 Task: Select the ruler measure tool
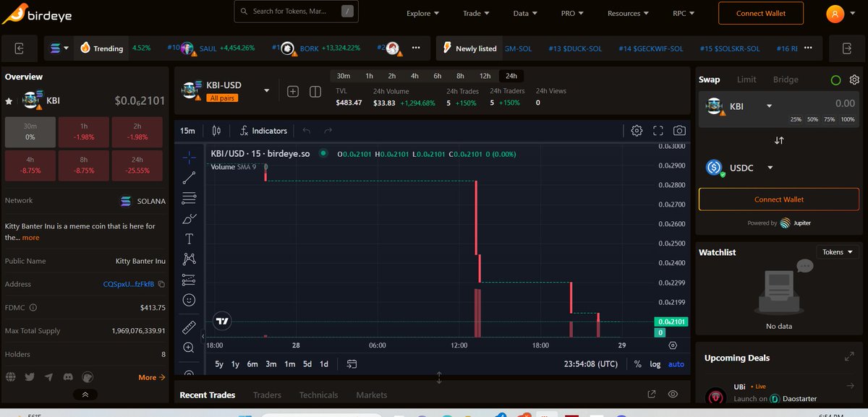pyautogui.click(x=189, y=327)
